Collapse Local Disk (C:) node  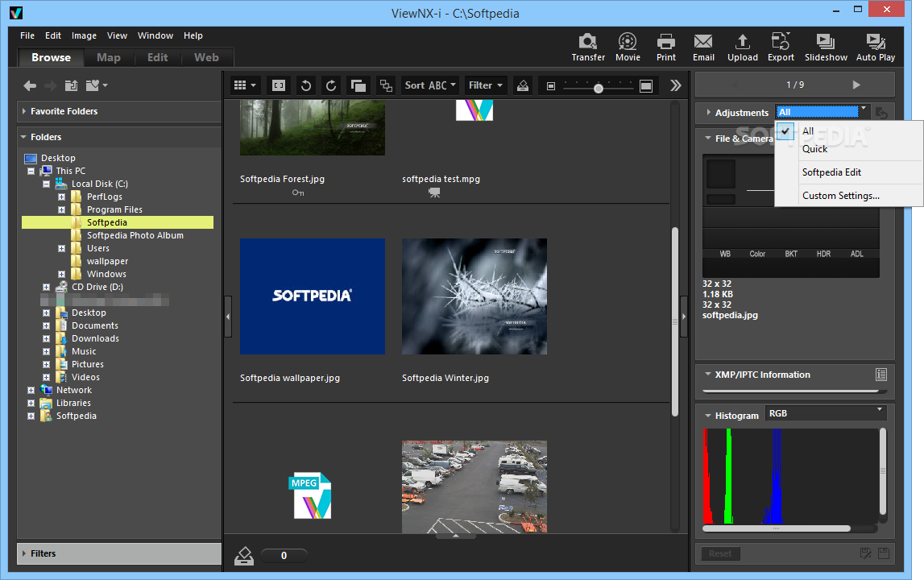tap(46, 184)
